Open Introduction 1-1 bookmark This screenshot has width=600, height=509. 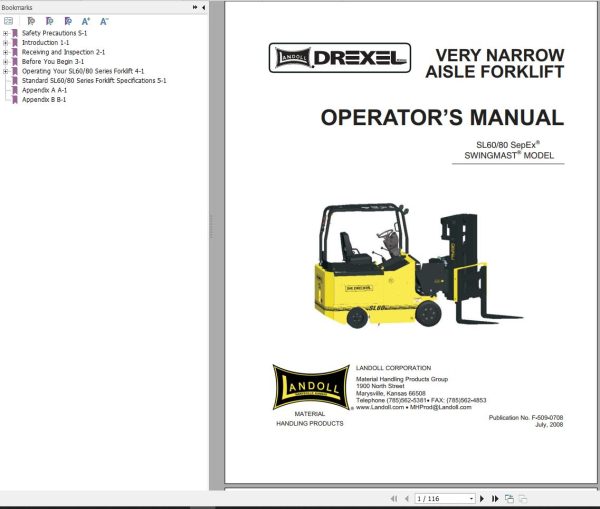[x=46, y=43]
